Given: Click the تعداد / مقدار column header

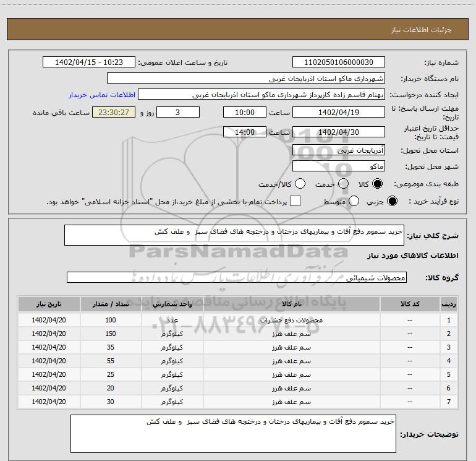Looking at the screenshot, I should tap(111, 304).
